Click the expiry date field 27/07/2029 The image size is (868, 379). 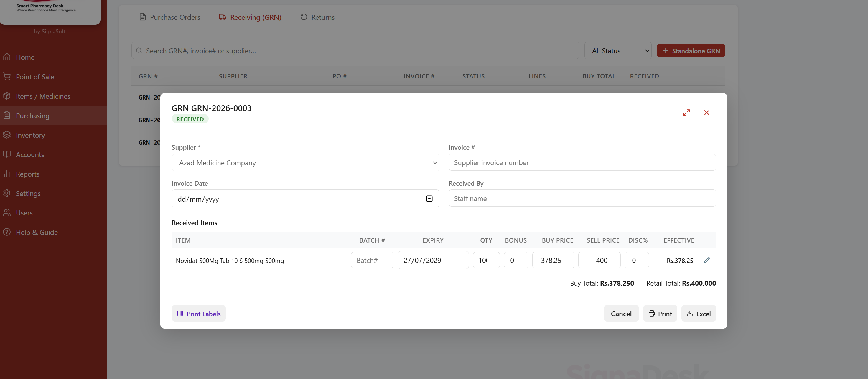[433, 261]
